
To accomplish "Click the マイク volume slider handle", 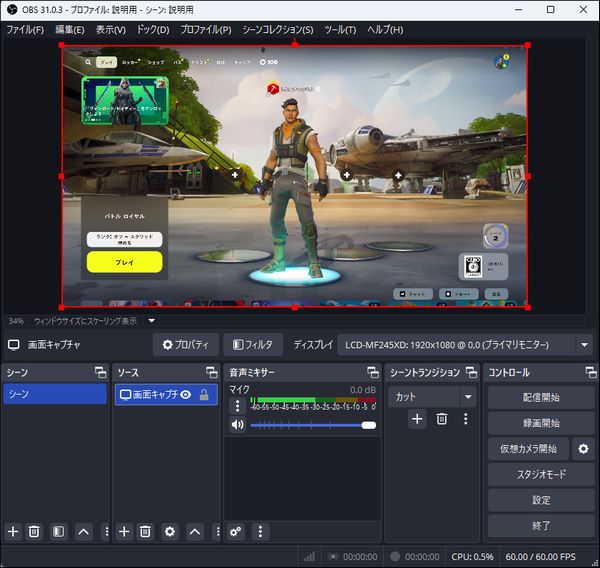I will [x=368, y=425].
